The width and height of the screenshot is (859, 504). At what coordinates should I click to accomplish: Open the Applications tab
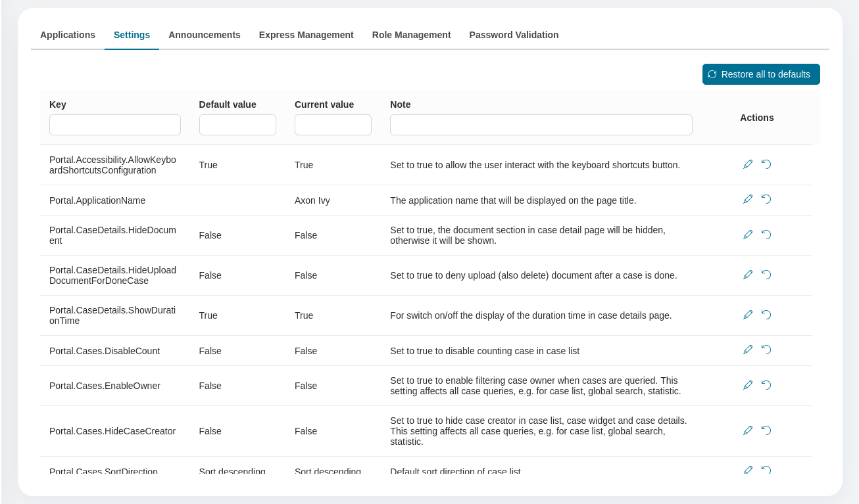tap(68, 35)
